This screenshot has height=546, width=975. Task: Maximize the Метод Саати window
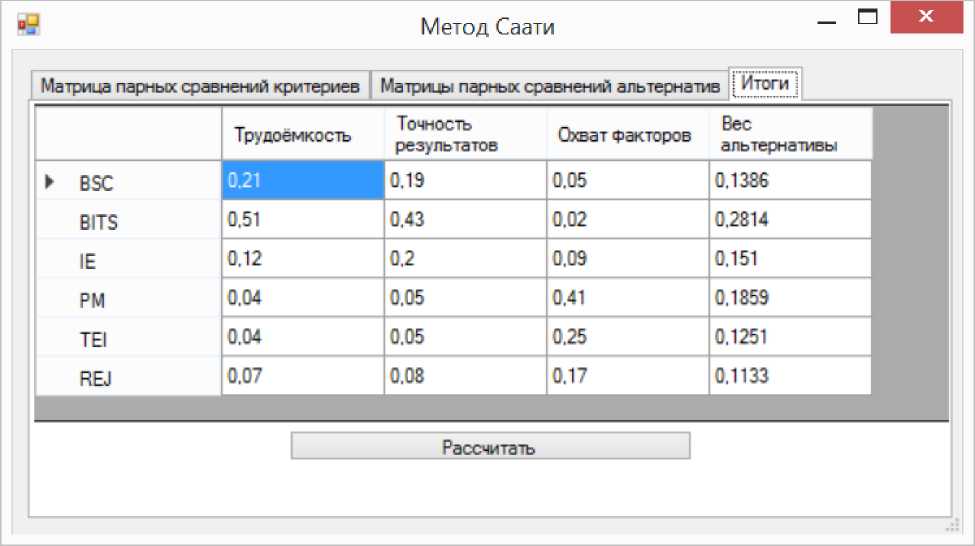point(869,18)
